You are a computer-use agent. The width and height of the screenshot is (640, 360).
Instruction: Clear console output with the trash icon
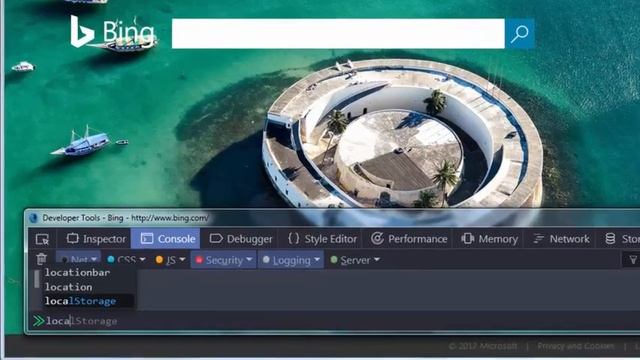(x=42, y=259)
